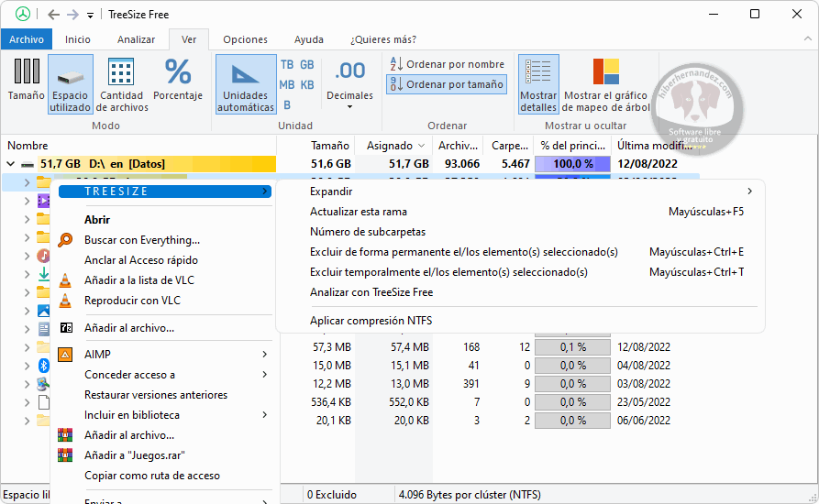Select Número de subcarpetas
This screenshot has height=504, width=819.
[368, 232]
